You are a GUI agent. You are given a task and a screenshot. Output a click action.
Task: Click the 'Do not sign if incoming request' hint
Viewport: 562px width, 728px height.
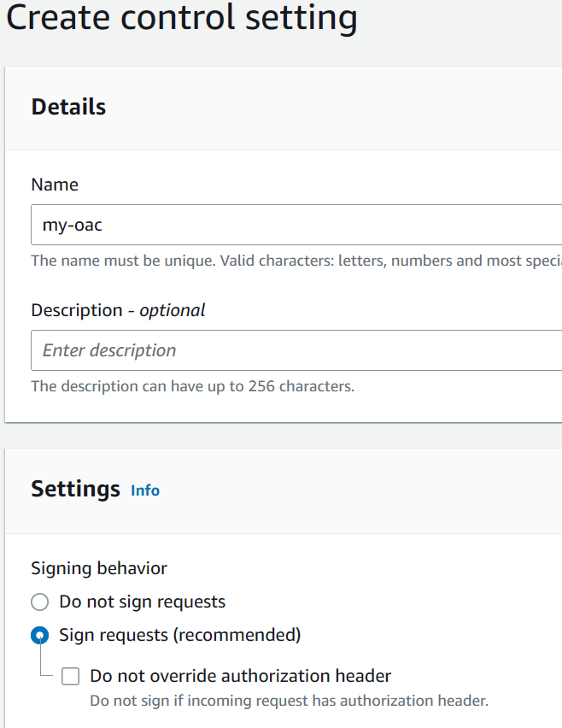289,701
